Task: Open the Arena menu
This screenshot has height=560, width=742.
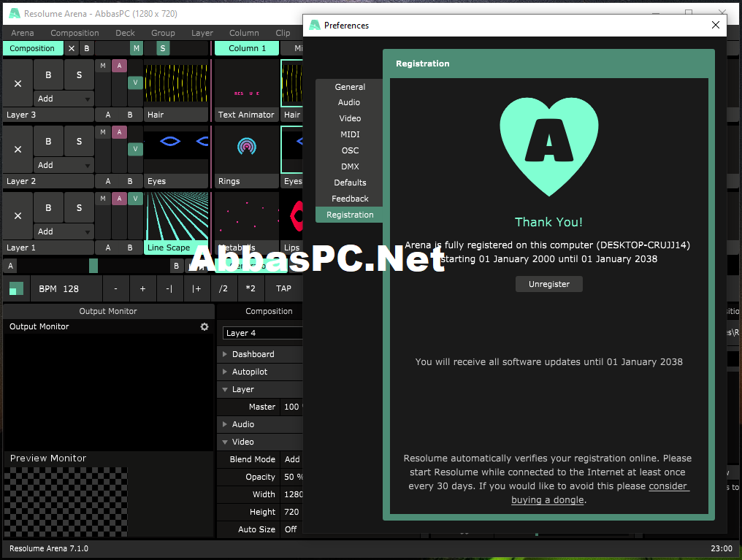Action: [x=22, y=33]
